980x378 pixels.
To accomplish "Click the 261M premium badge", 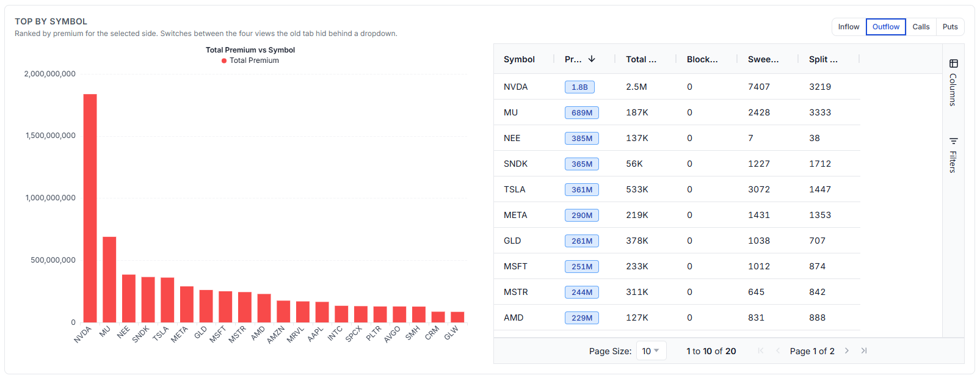I will tap(582, 241).
